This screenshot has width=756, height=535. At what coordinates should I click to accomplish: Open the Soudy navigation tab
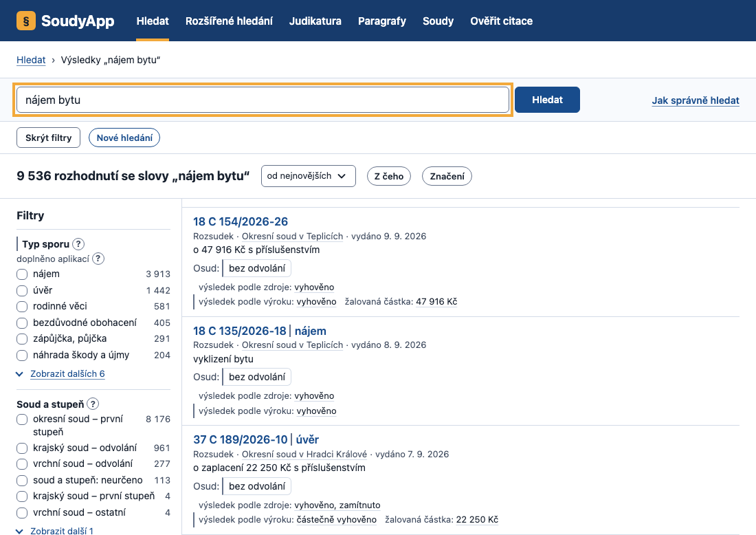[438, 21]
